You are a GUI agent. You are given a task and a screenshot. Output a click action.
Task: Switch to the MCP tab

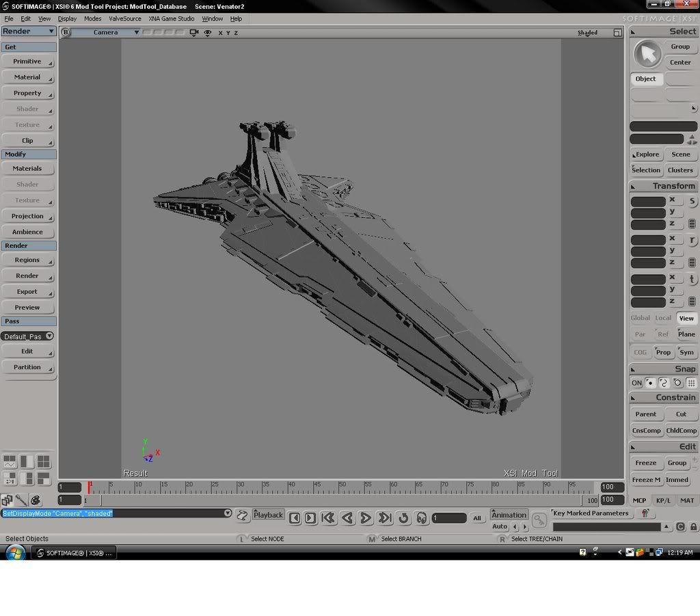tap(639, 500)
